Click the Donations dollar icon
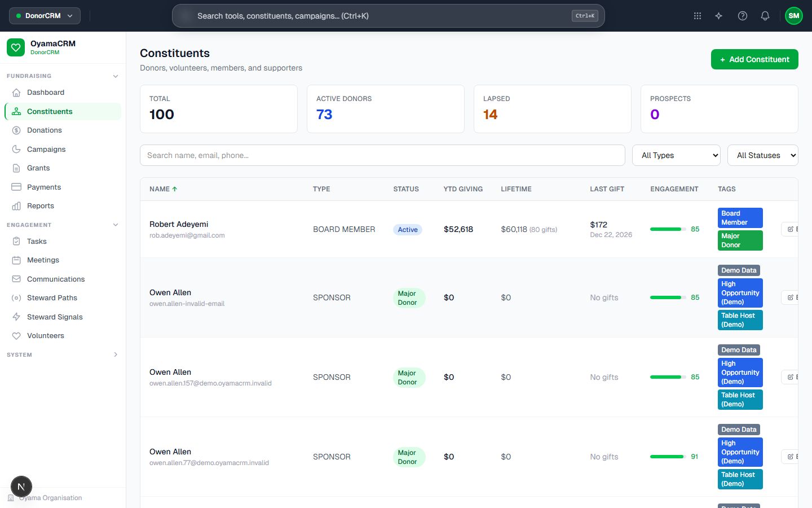 pos(16,130)
